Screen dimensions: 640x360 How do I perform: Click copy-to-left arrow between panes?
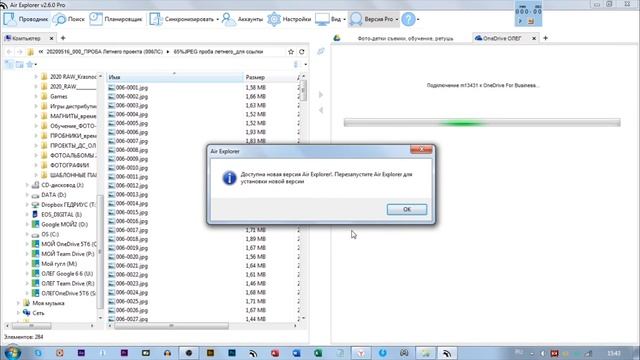click(321, 110)
